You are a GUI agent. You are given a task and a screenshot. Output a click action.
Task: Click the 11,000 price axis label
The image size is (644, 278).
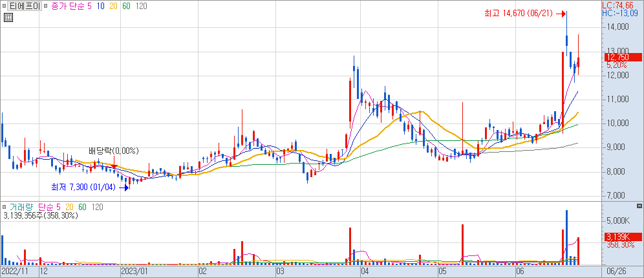pos(617,100)
